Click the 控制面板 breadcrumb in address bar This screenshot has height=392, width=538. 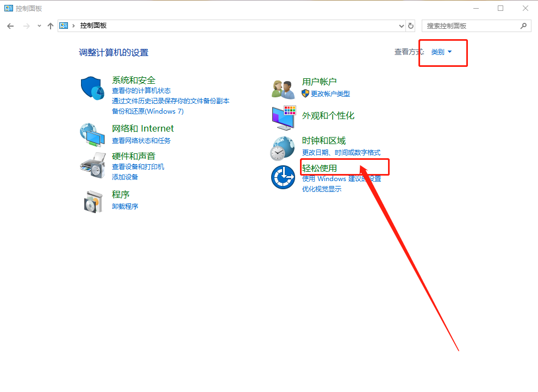(93, 26)
